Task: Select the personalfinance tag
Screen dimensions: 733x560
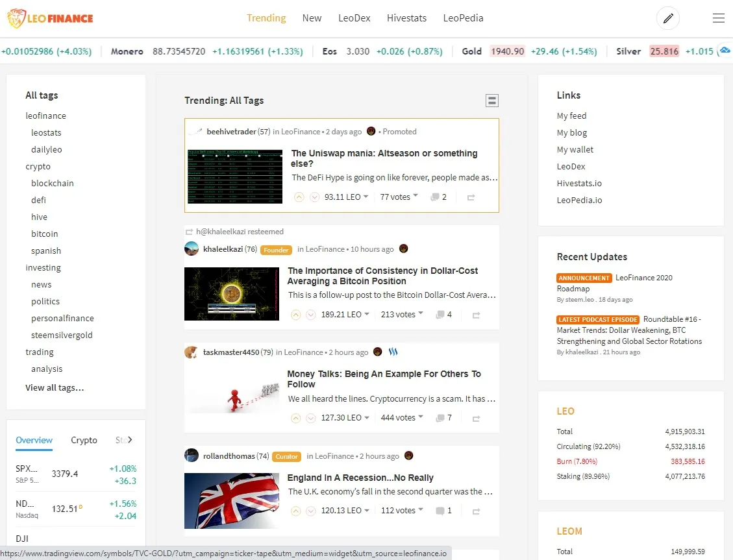Action: pyautogui.click(x=62, y=319)
